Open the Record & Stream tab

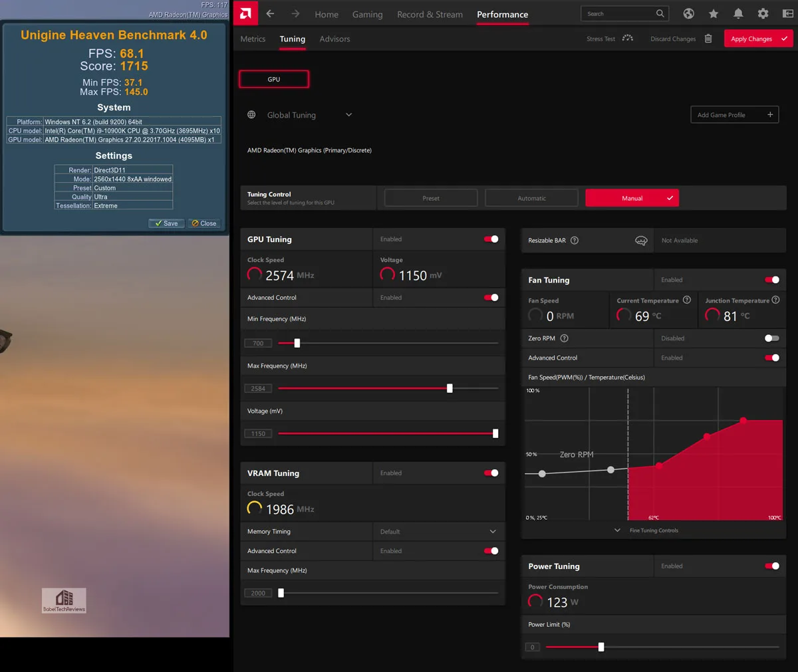[430, 15]
